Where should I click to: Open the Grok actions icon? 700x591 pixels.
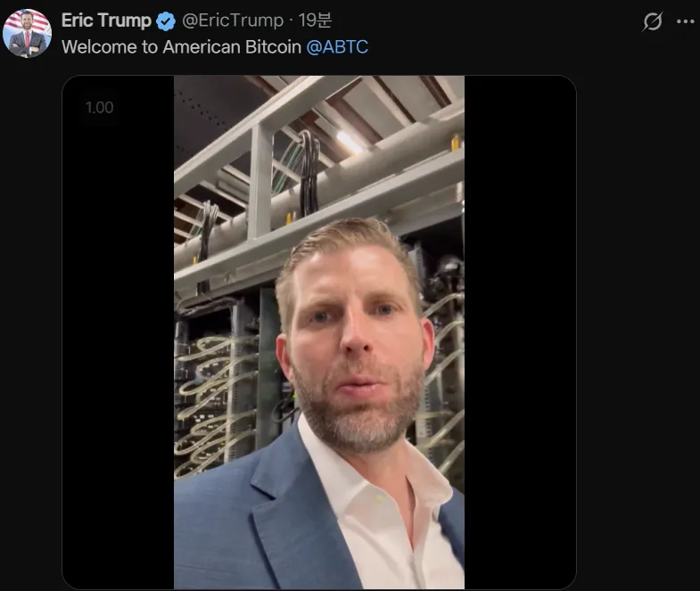coord(653,22)
